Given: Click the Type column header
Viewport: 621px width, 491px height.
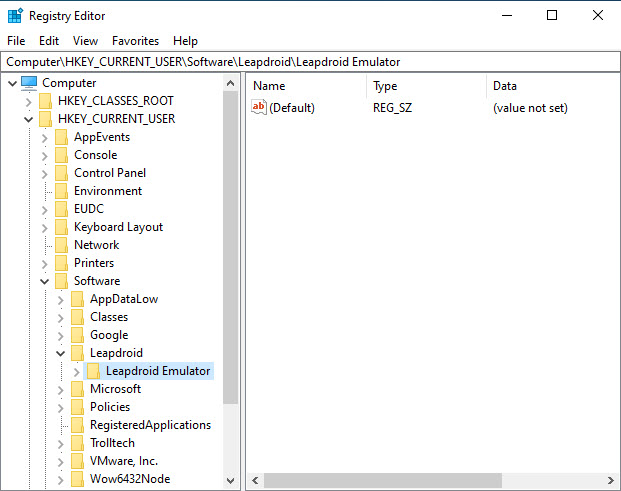Looking at the screenshot, I should pos(426,86).
